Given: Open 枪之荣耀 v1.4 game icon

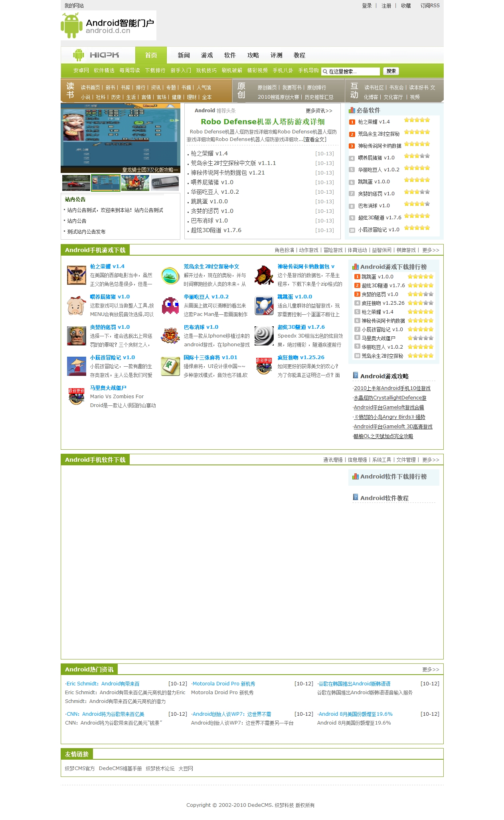Looking at the screenshot, I should click(77, 275).
